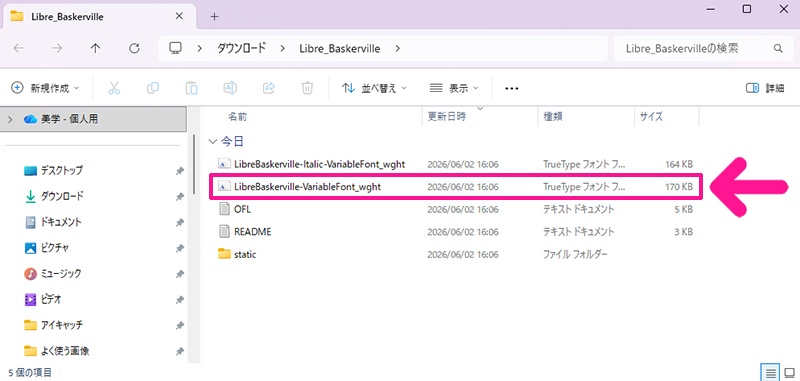Sort by 名前 column header
The image size is (800, 381).
237,117
